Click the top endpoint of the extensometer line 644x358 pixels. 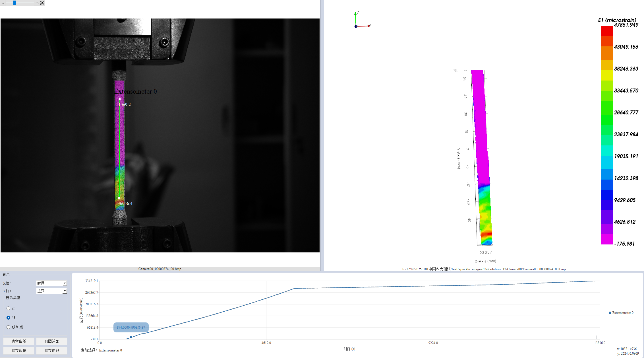click(120, 99)
